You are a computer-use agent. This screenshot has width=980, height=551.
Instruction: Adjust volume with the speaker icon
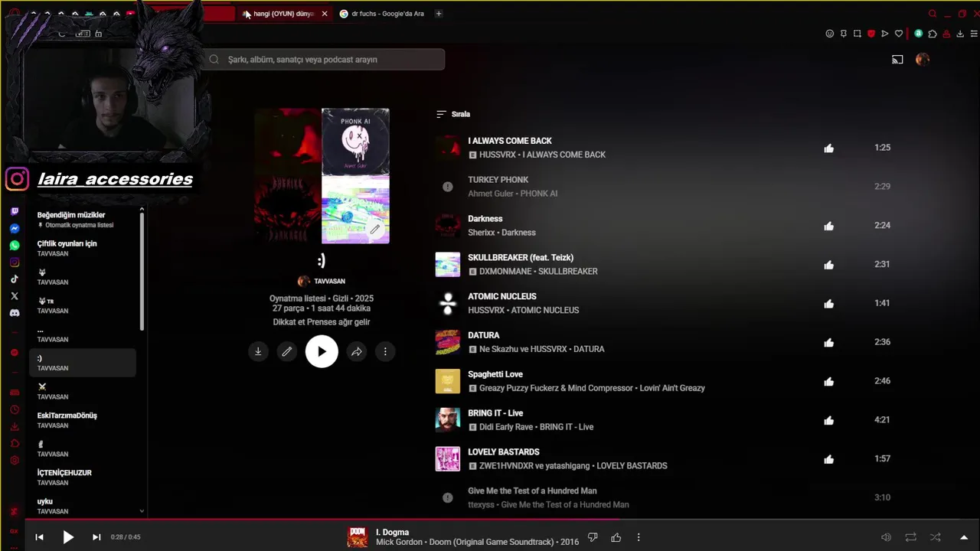click(x=886, y=537)
